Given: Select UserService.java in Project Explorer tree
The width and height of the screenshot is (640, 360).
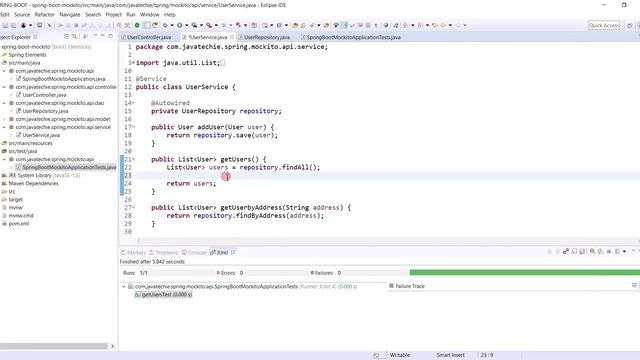Looking at the screenshot, I should [x=41, y=135].
